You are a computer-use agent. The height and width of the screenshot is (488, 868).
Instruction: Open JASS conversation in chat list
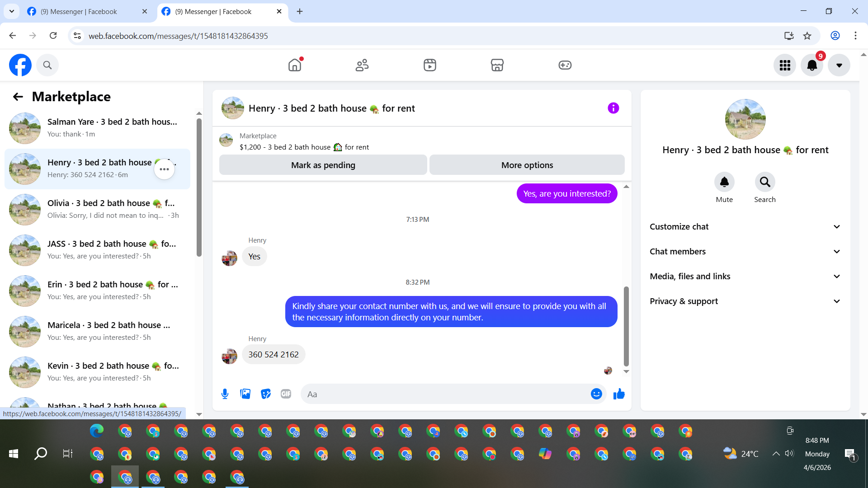(97, 250)
